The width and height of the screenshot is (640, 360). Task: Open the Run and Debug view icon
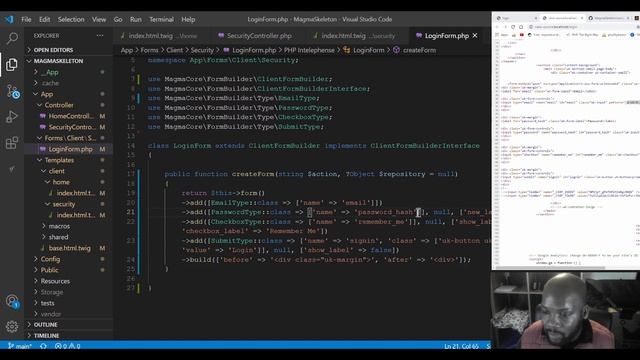(12, 117)
